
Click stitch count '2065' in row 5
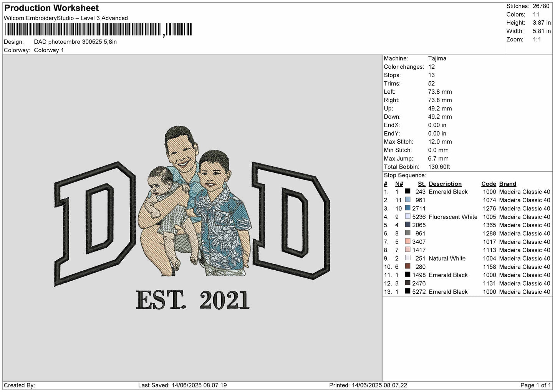(419, 225)
